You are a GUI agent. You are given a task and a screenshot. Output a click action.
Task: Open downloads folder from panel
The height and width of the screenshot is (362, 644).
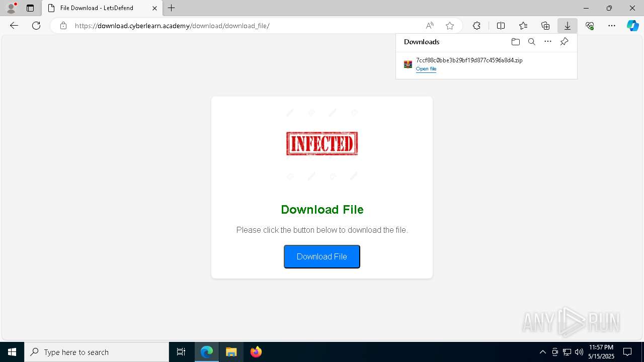515,42
